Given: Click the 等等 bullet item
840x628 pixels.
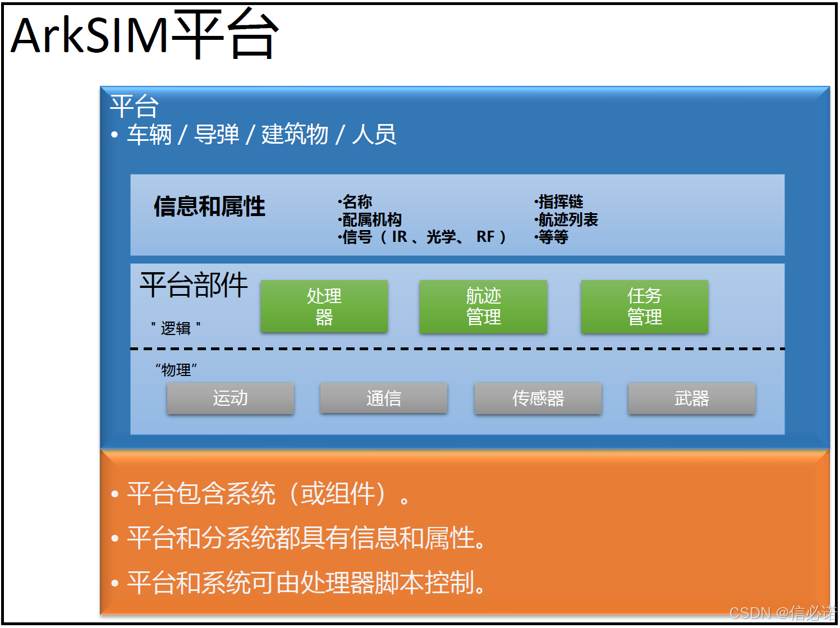Looking at the screenshot, I should coord(551,237).
